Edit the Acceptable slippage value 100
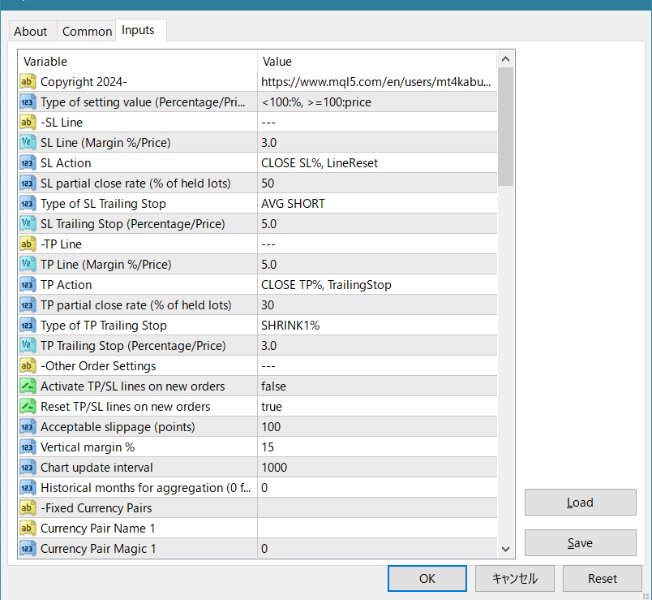Viewport: 652px width, 600px height. (377, 427)
